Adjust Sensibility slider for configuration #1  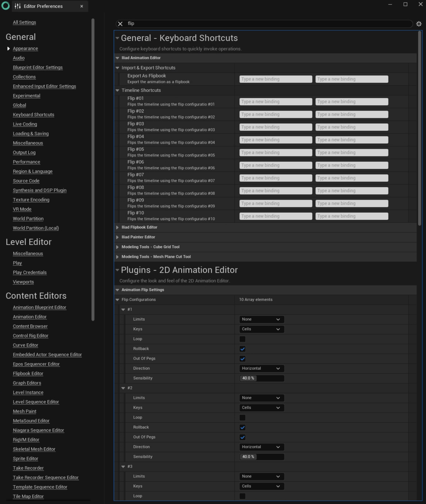(x=261, y=378)
